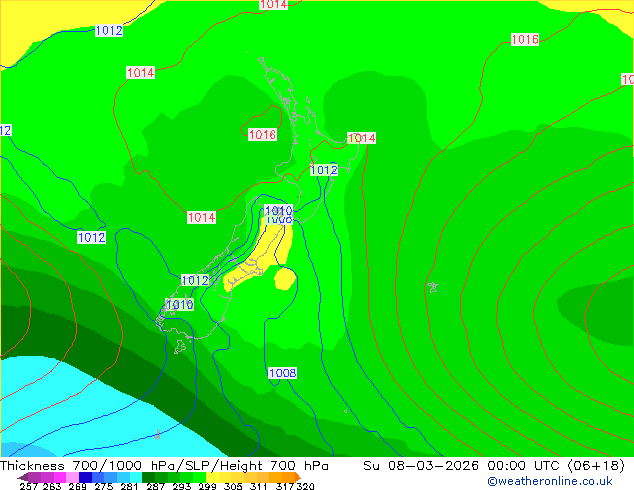The width and height of the screenshot is (634, 490).
Task: Select the 269 legend value
Action: coord(77,486)
